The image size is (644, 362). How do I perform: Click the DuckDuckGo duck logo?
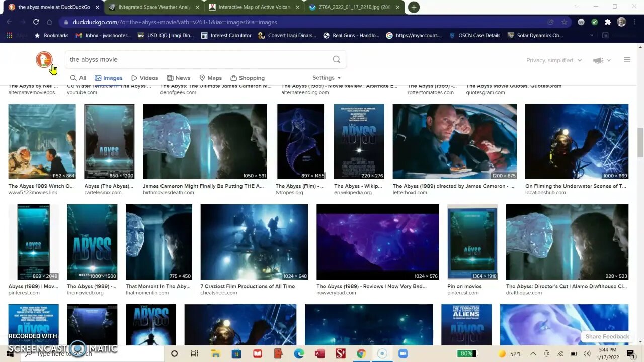pos(44,60)
